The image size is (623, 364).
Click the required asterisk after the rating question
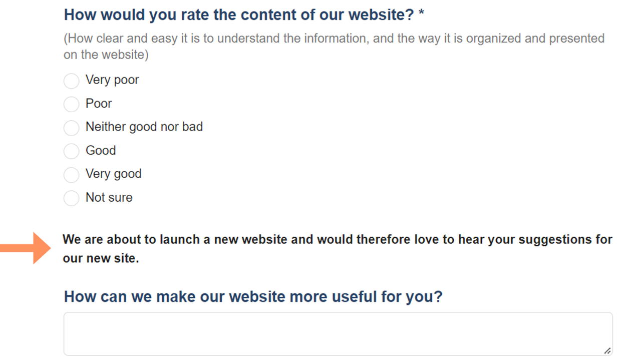(421, 14)
